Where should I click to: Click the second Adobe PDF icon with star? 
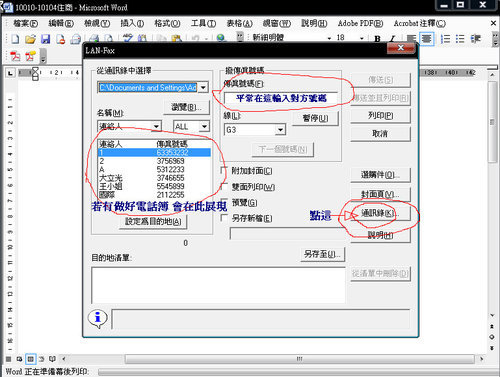coord(30,56)
